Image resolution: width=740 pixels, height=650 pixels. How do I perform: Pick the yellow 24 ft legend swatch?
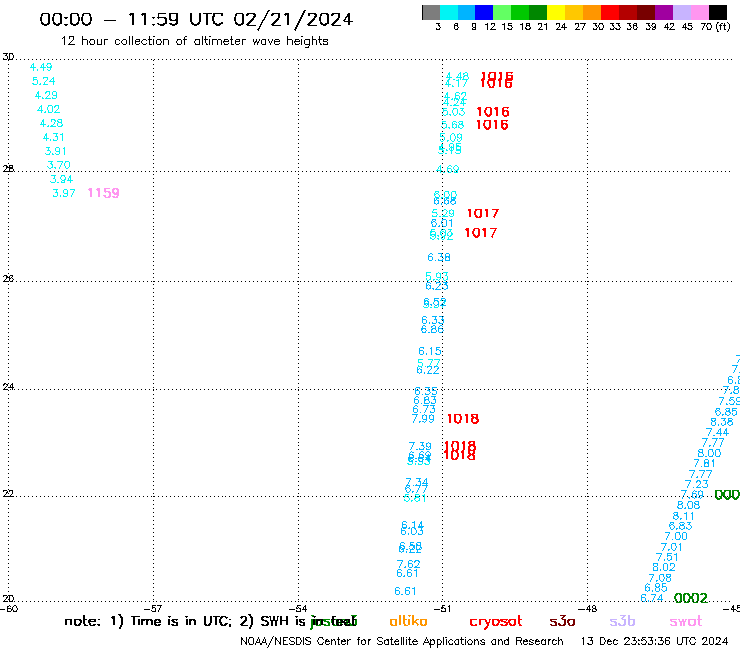556,12
